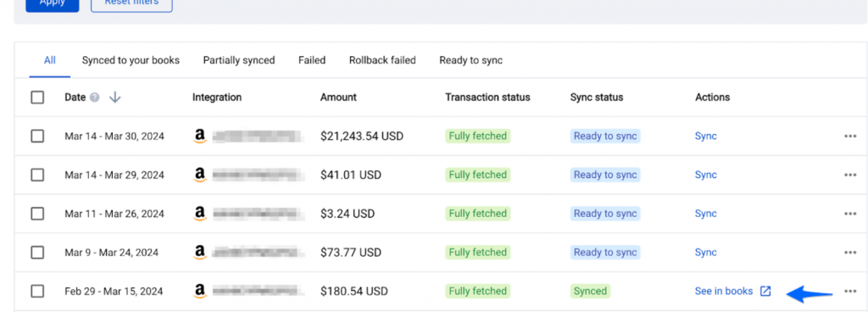
Task: Open the three-dot menu for $180.54 row
Action: (850, 291)
